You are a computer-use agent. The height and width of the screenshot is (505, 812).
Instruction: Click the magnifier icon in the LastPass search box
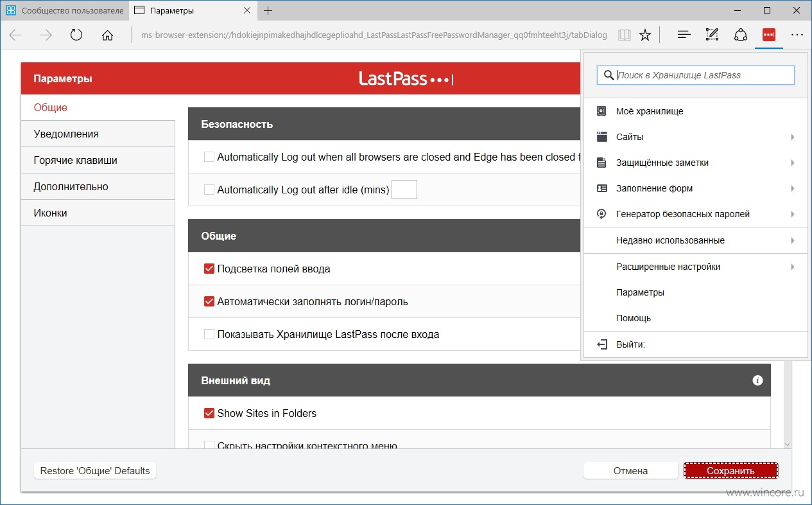pyautogui.click(x=608, y=75)
